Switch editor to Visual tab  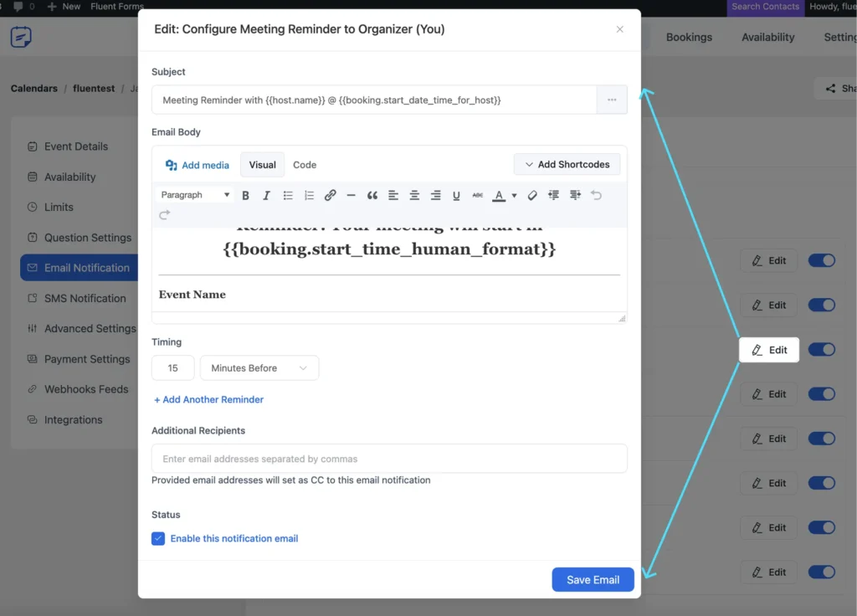pyautogui.click(x=262, y=165)
